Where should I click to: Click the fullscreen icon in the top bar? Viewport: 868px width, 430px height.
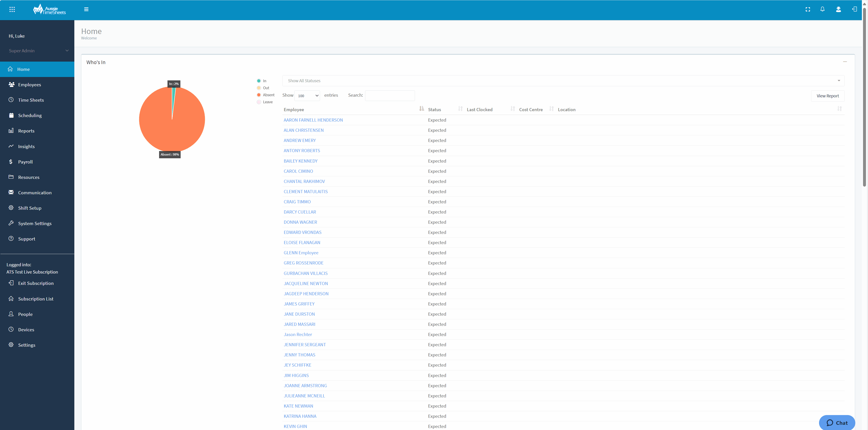pos(808,9)
